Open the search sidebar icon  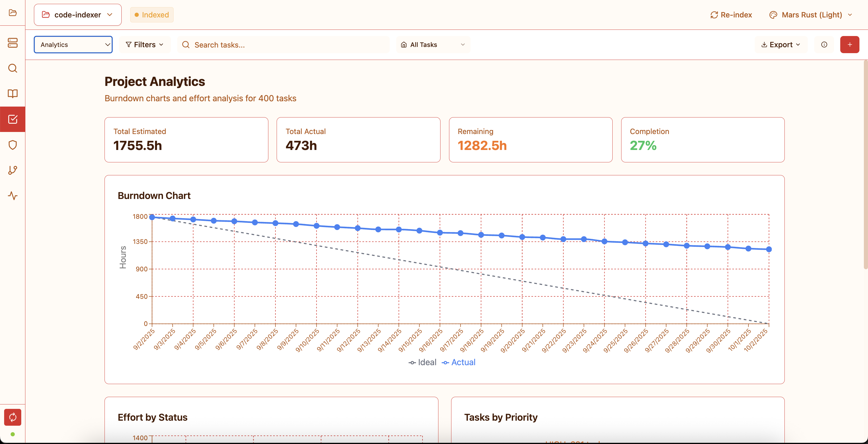click(12, 68)
